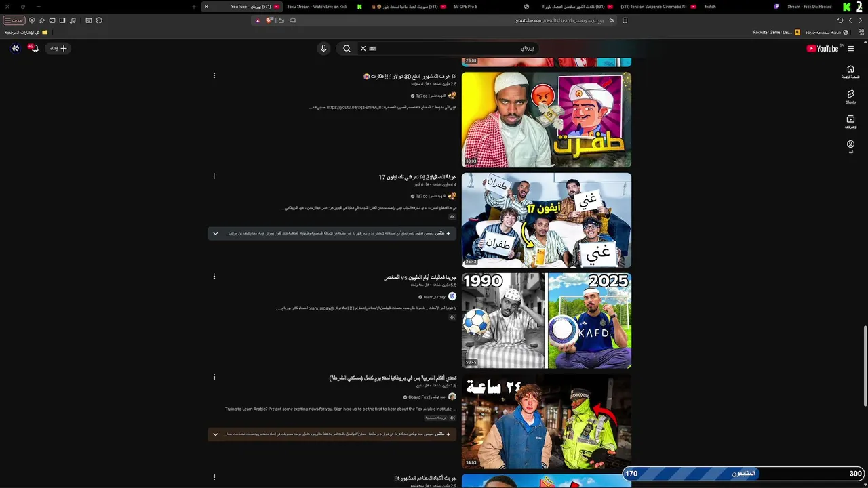Image resolution: width=868 pixels, height=488 pixels.
Task: Click the page vertical scrollbar thumb
Action: pyautogui.click(x=865, y=366)
